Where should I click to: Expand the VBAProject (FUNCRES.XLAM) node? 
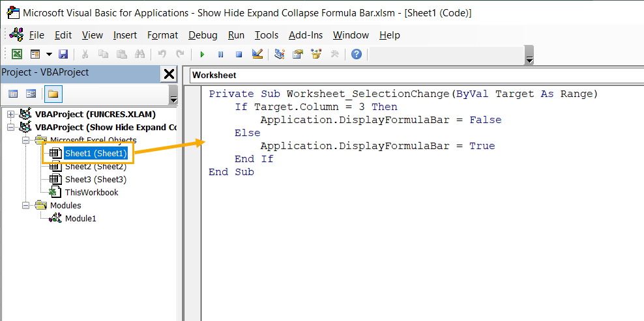click(x=10, y=115)
